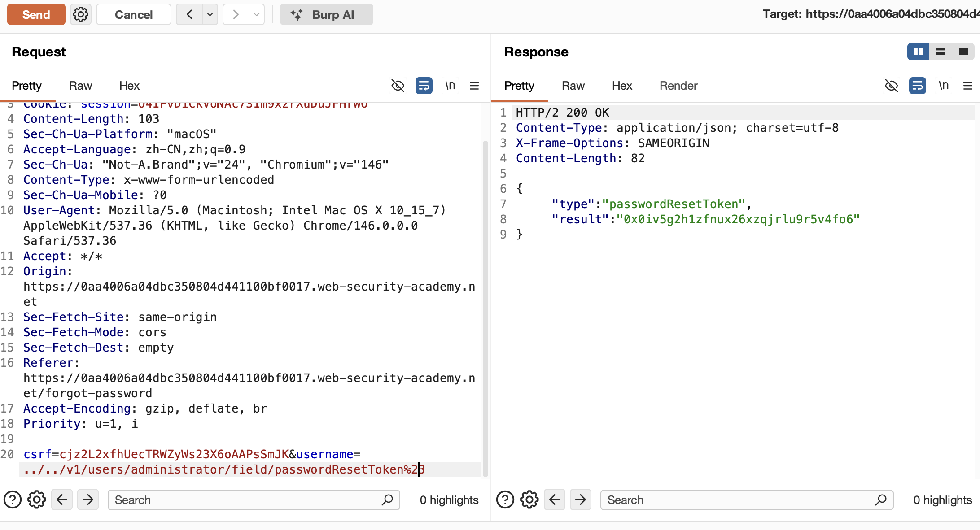The height and width of the screenshot is (530, 980).
Task: Go forward to next request in history
Action: click(236, 15)
